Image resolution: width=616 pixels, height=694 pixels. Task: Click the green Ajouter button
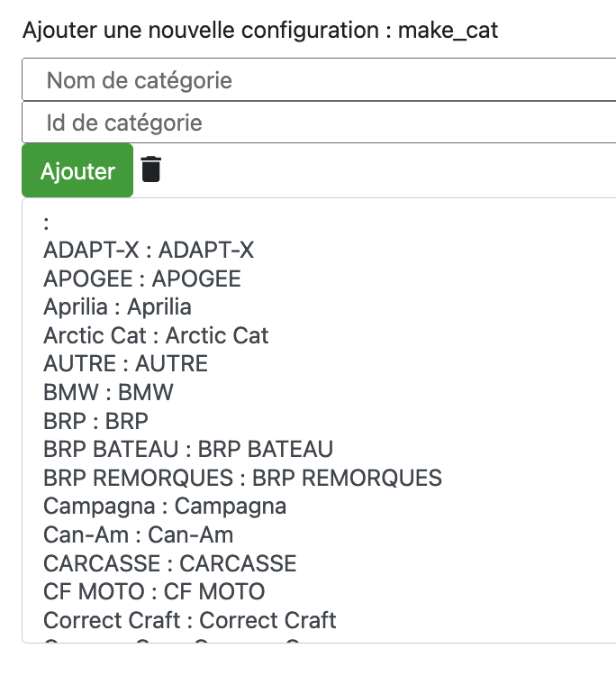(77, 170)
